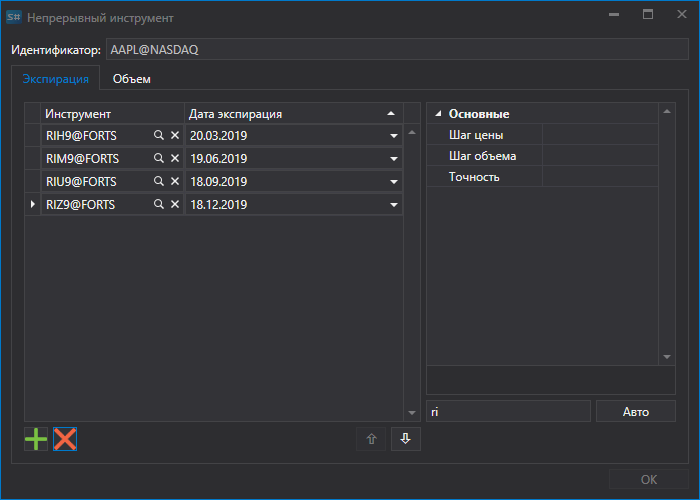Screen dimensions: 700x500
Task: Move selected instrument up
Action: pos(371,439)
